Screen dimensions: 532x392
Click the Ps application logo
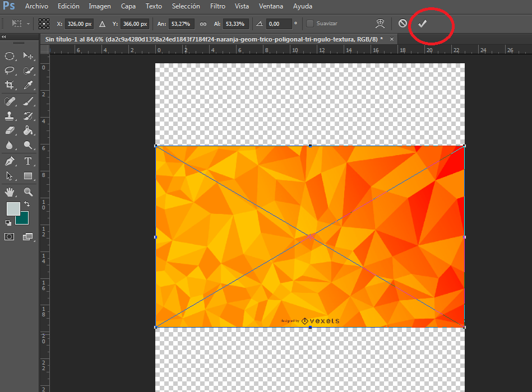(x=9, y=6)
